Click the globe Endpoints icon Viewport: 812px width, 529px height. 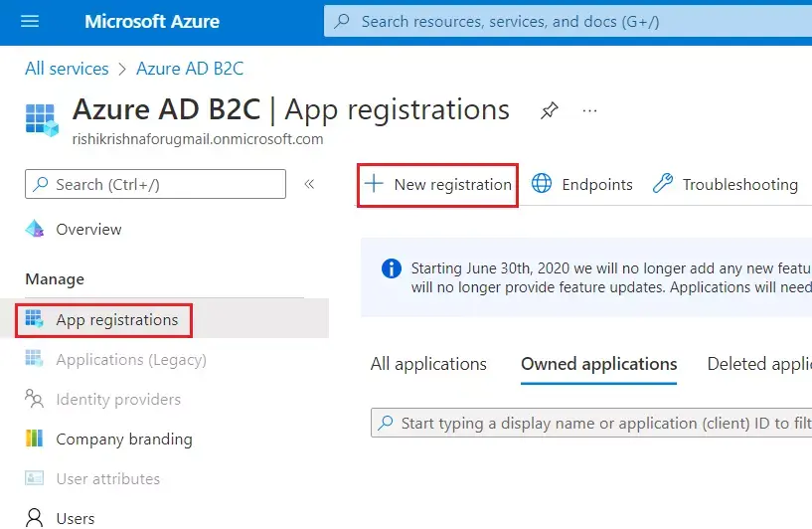542,183
